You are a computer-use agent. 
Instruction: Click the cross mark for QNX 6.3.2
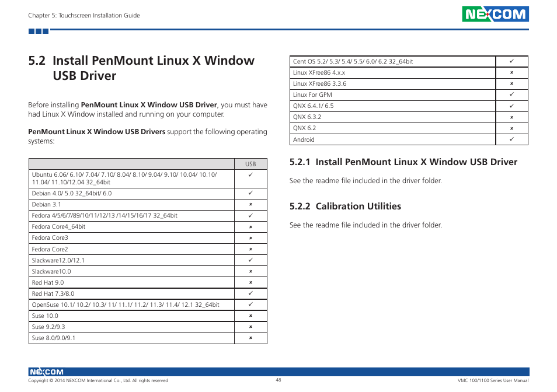(x=512, y=117)
